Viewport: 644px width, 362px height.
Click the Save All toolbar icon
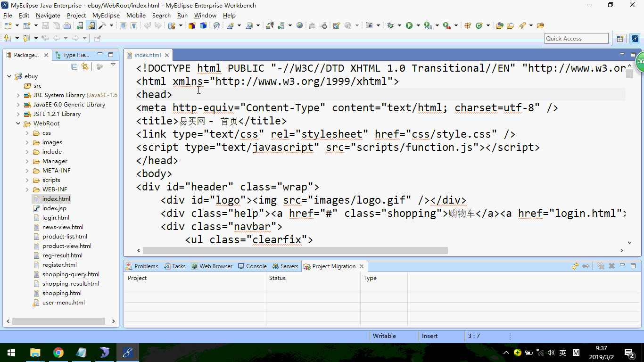coord(56,25)
